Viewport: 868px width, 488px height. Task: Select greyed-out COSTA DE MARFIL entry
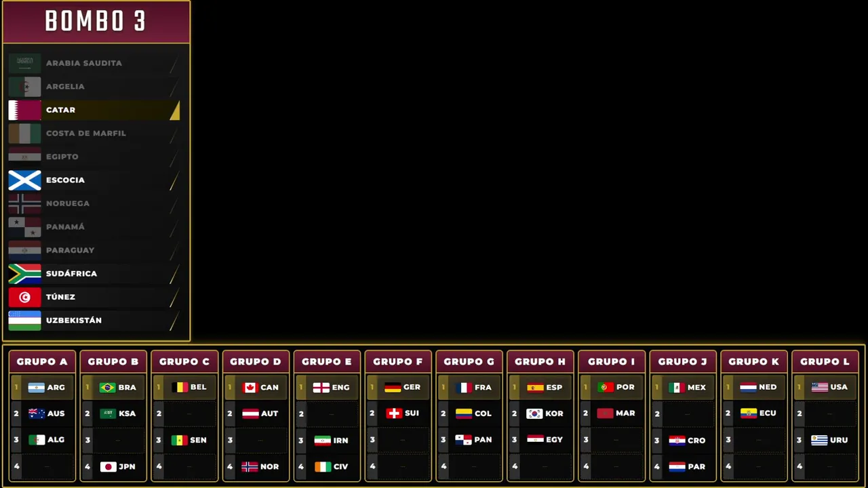94,134
